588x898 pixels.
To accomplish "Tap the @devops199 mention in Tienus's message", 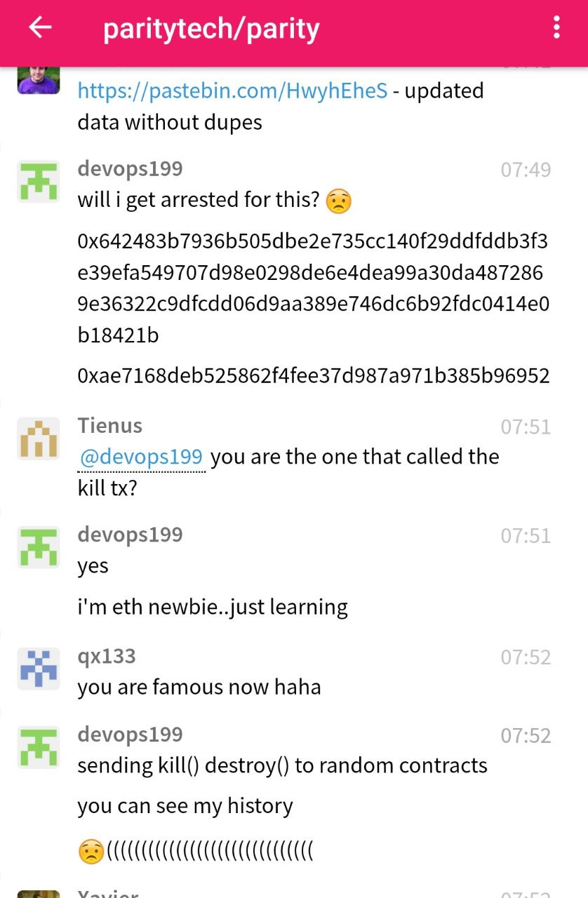I will click(x=141, y=457).
